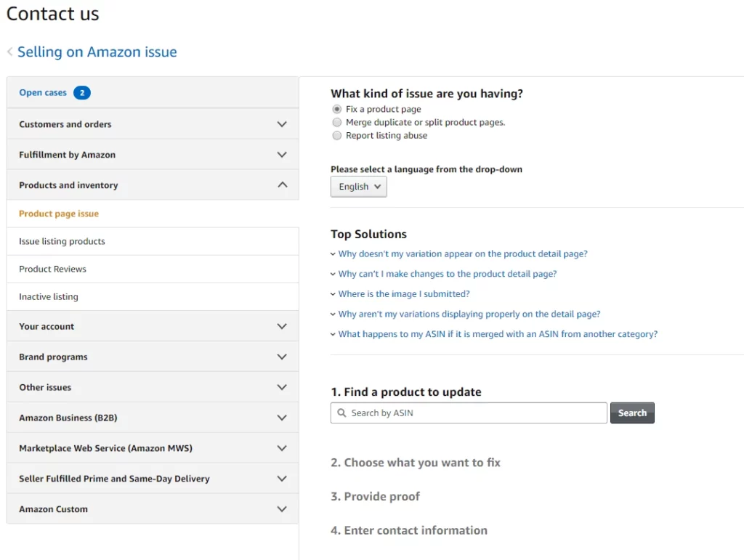Image resolution: width=744 pixels, height=560 pixels.
Task: Select Report listing abuse radio button
Action: click(x=337, y=136)
